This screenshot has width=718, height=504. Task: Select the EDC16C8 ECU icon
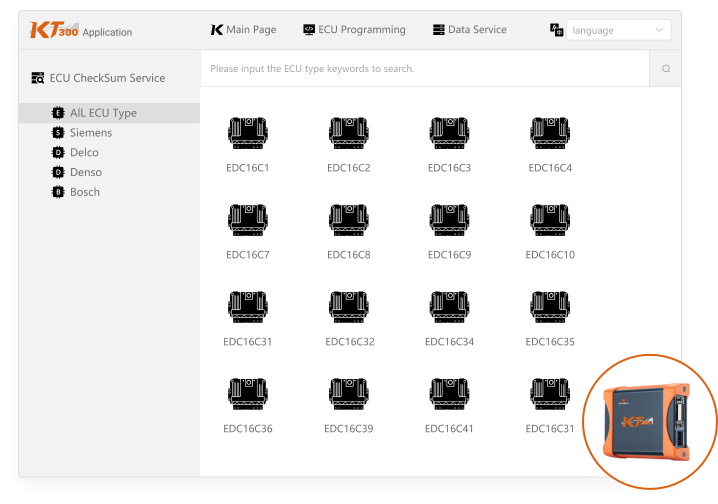coord(348,219)
